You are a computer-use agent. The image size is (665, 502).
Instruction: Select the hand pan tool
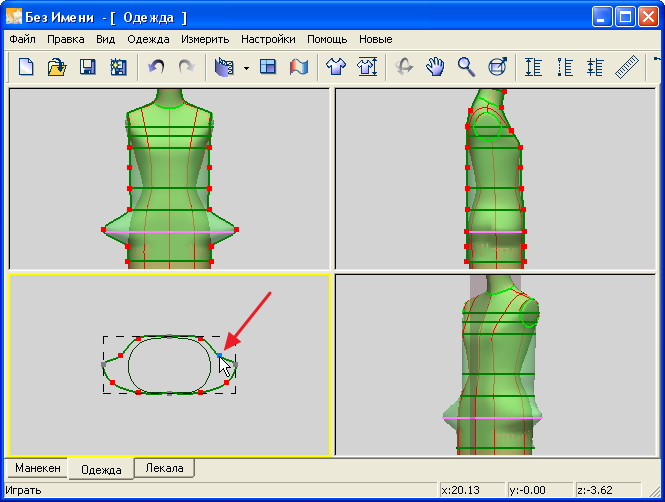[435, 67]
